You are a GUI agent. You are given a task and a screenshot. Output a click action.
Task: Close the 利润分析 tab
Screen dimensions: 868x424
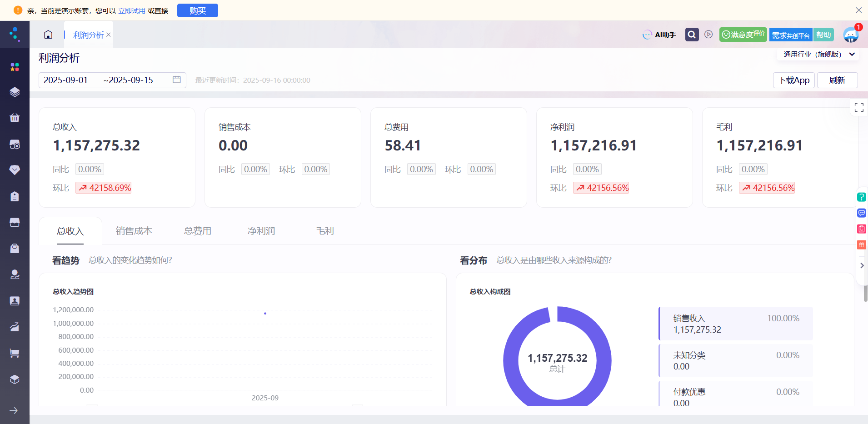pyautogui.click(x=109, y=35)
